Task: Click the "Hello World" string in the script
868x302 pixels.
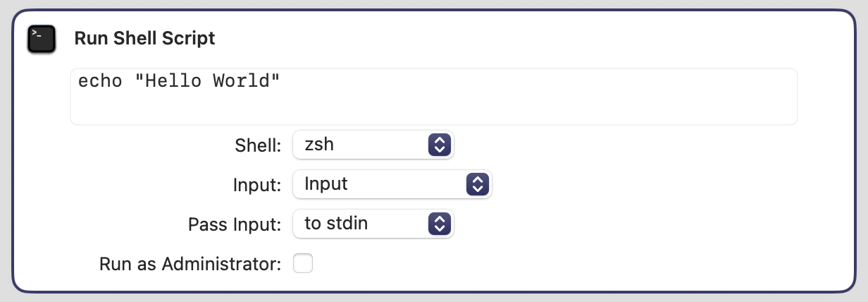Action: tap(208, 81)
